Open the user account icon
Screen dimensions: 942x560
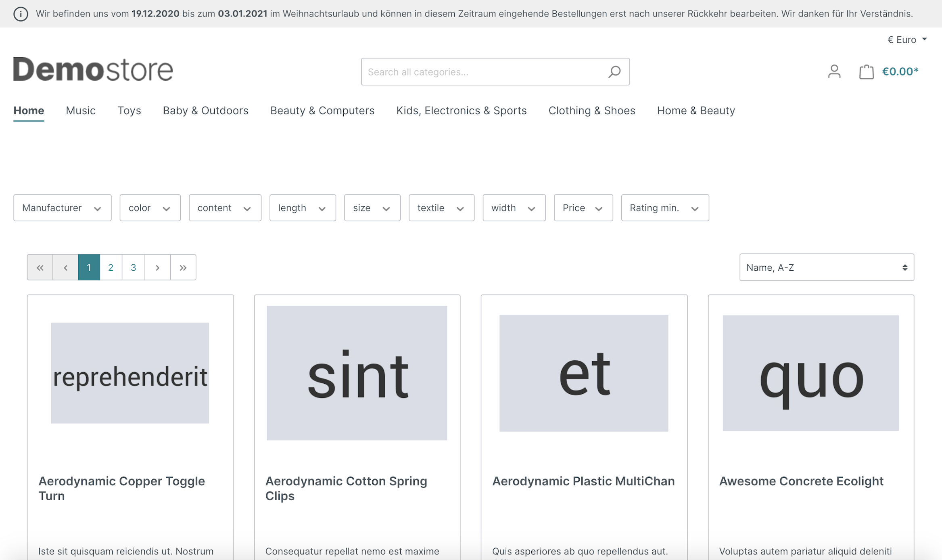point(834,72)
